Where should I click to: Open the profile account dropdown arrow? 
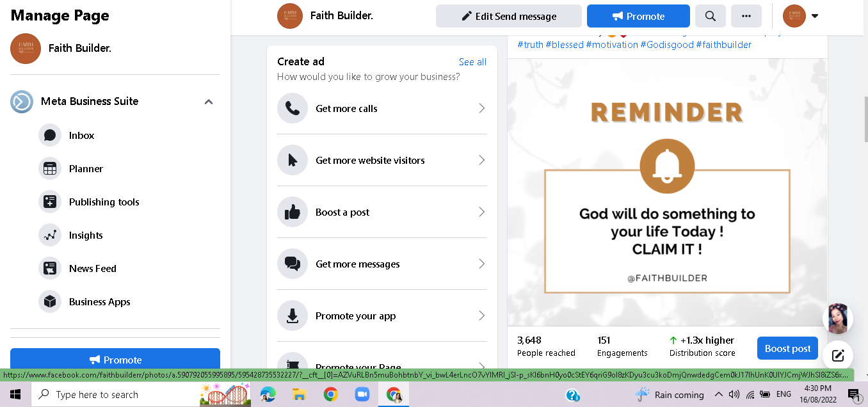pos(815,16)
